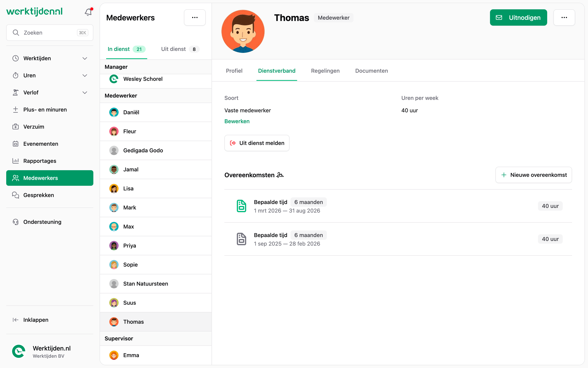Click the green contract document icon
This screenshot has width=588, height=368.
[241, 206]
